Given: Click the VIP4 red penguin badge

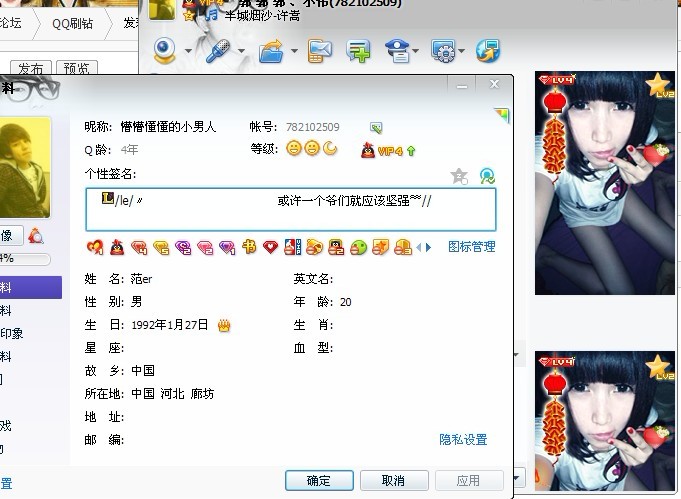Looking at the screenshot, I should pos(368,151).
